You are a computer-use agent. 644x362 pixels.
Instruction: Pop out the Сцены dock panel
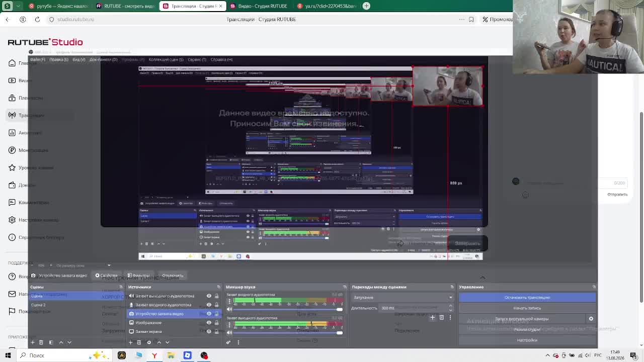121,287
